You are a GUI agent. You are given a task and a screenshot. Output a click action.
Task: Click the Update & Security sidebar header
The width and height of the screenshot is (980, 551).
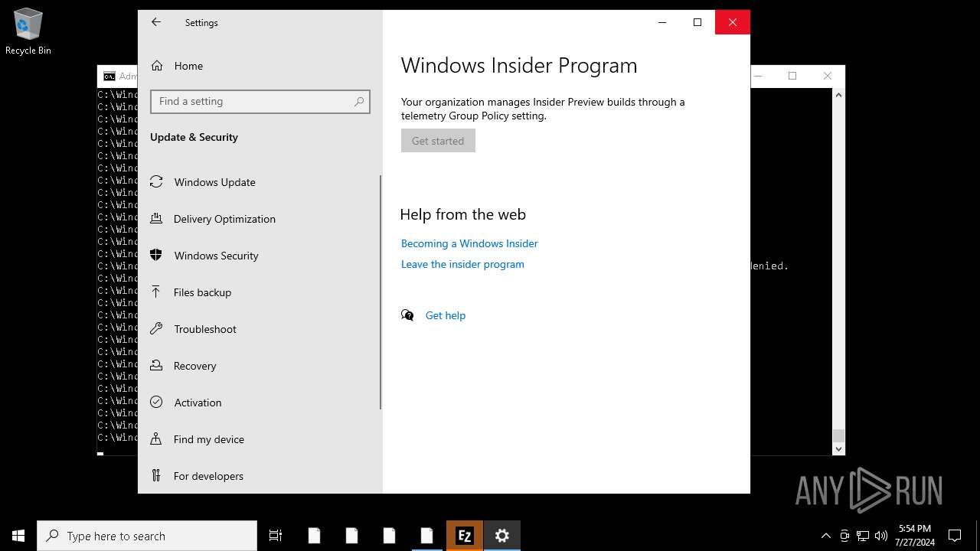(x=194, y=137)
